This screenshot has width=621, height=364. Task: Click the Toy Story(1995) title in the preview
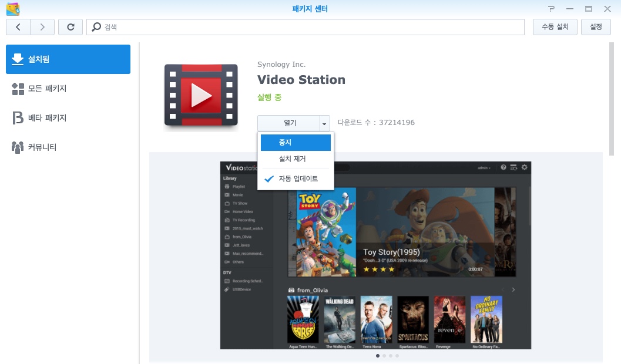click(391, 252)
